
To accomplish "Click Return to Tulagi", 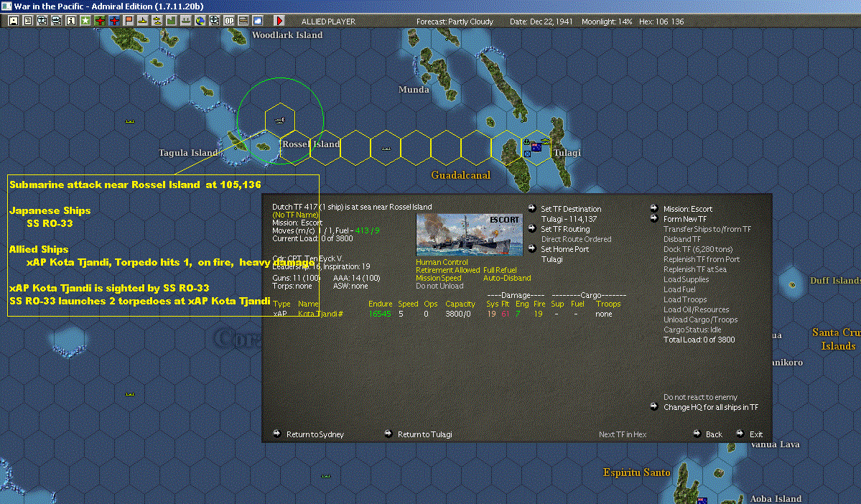I will point(424,434).
